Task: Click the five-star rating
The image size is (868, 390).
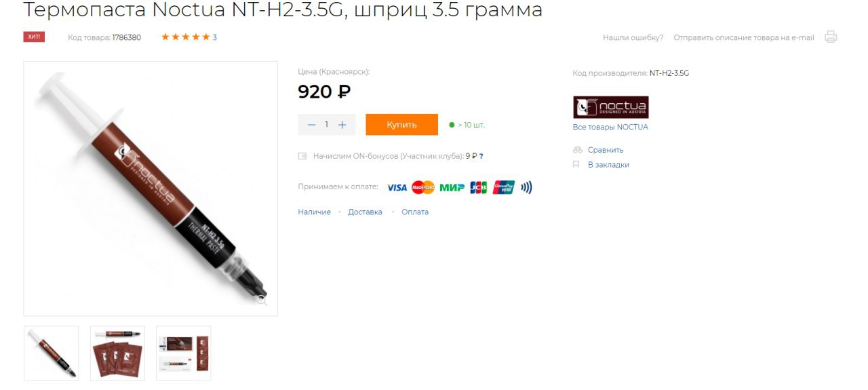Action: [185, 37]
